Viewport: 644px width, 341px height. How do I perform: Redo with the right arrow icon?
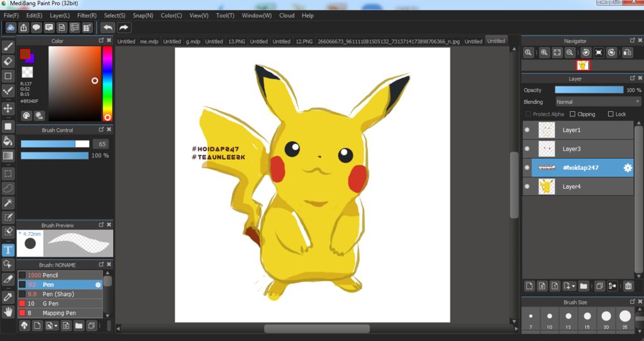coord(123,28)
